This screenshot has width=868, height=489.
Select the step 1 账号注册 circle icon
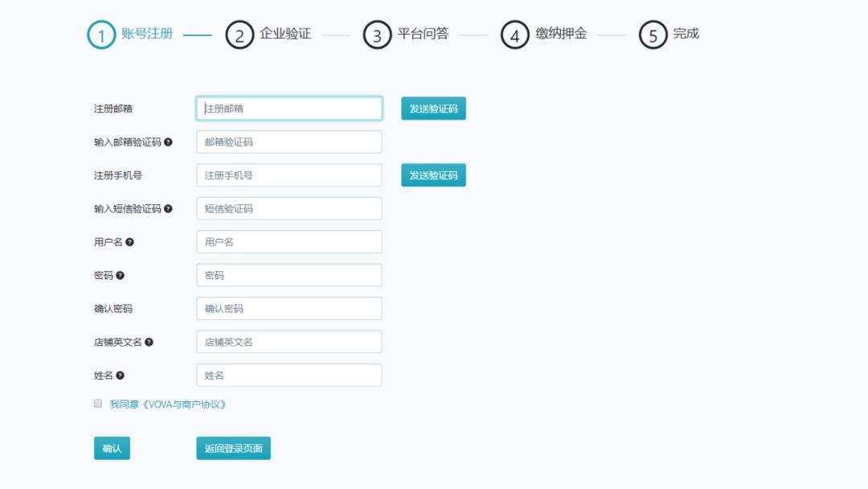(99, 35)
